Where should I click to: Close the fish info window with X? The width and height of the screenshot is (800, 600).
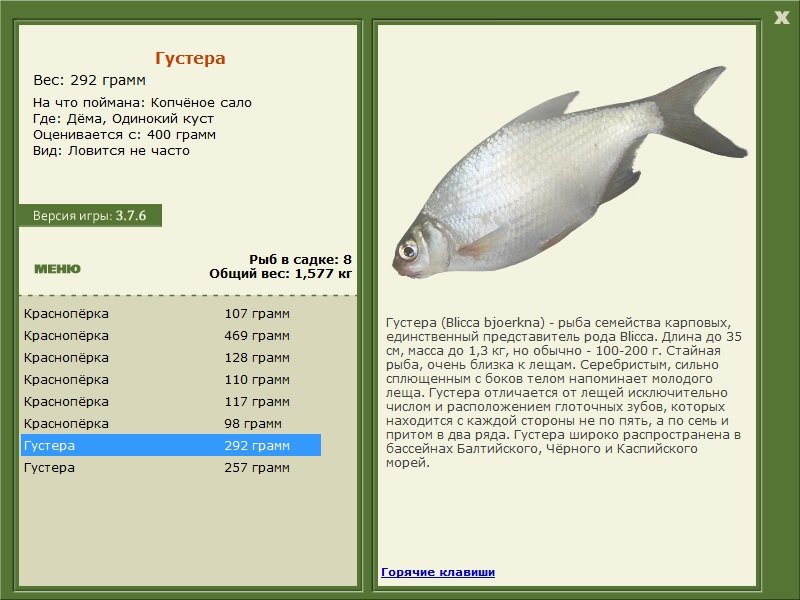[x=781, y=18]
